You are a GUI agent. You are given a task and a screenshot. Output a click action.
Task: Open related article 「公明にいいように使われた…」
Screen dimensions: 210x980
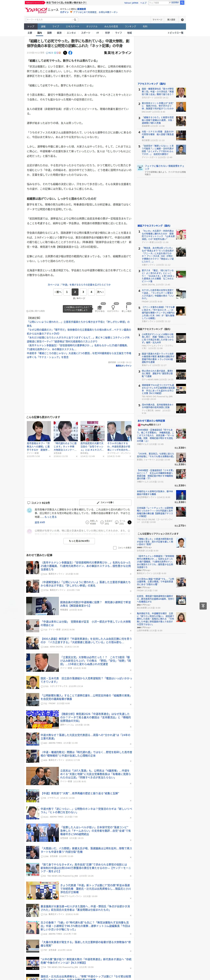click(x=78, y=323)
